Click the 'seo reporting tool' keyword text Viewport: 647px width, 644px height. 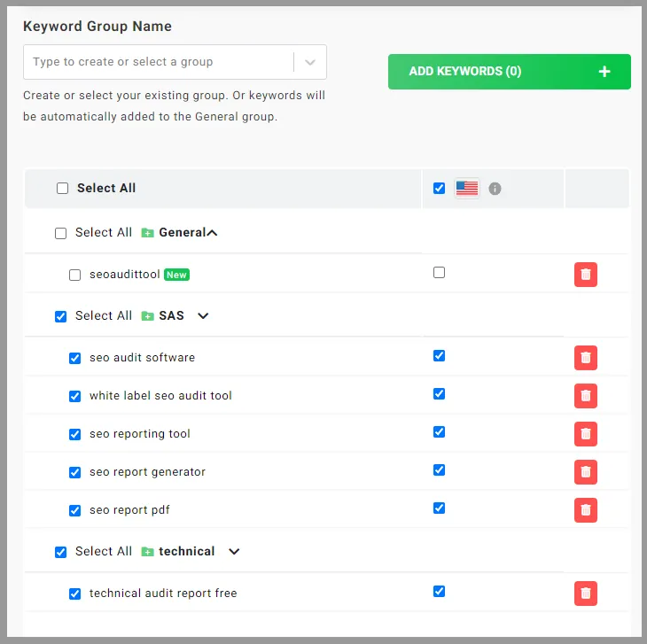pos(140,434)
